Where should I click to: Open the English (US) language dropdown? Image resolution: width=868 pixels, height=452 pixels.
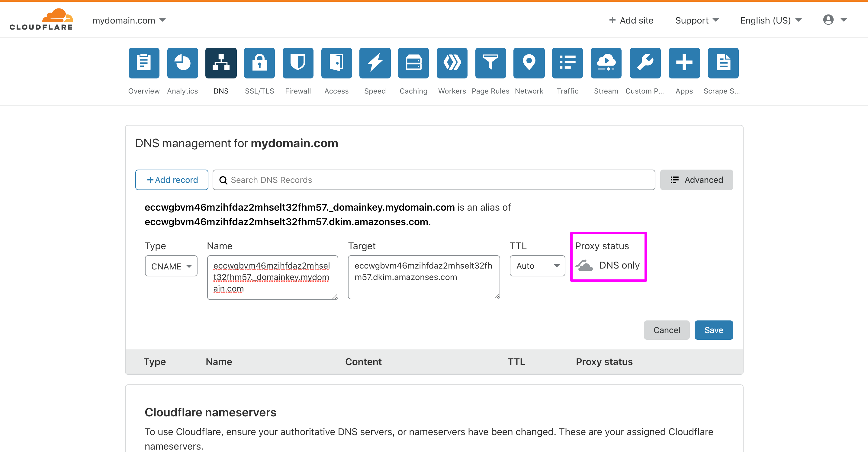click(x=771, y=21)
